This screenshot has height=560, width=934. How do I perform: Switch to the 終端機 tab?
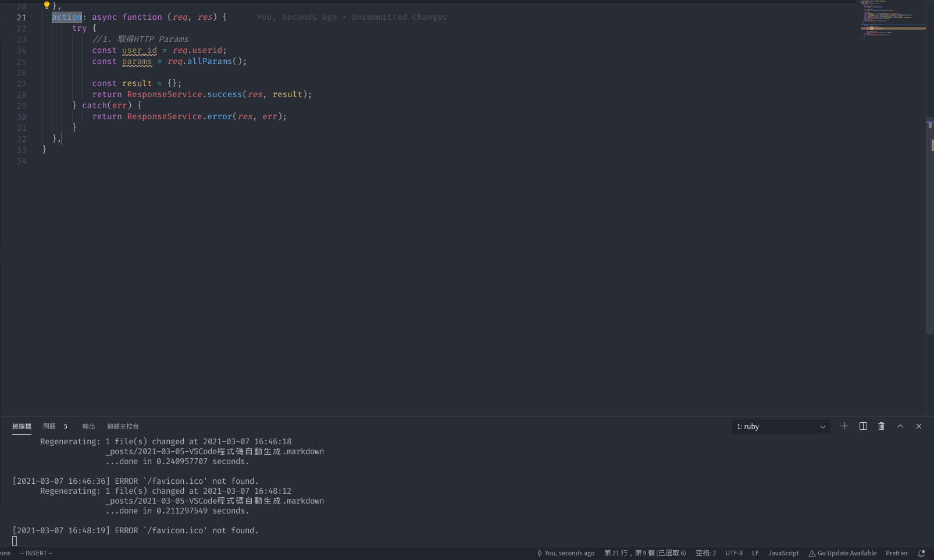[22, 426]
